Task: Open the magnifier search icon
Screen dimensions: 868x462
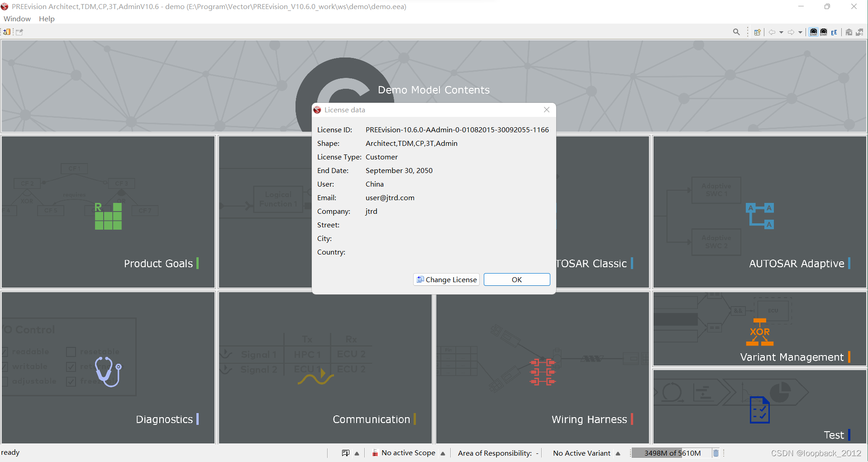Action: pos(736,32)
